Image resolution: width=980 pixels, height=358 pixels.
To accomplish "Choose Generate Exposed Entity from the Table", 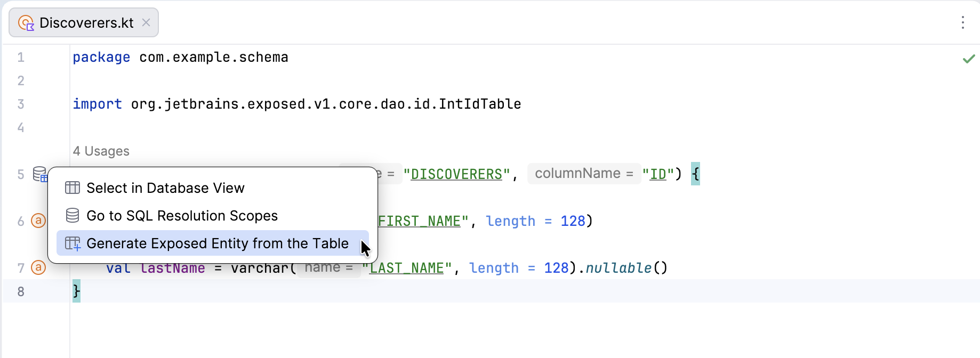I will click(x=213, y=243).
